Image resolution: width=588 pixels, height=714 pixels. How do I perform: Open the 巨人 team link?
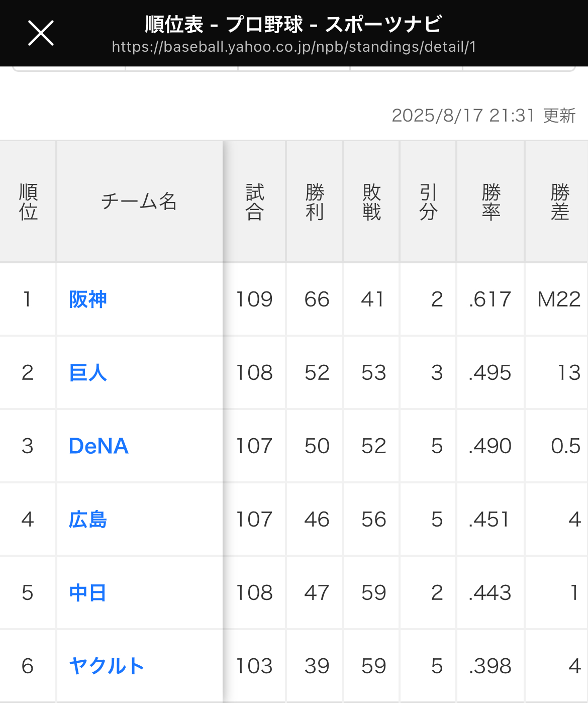click(x=88, y=373)
